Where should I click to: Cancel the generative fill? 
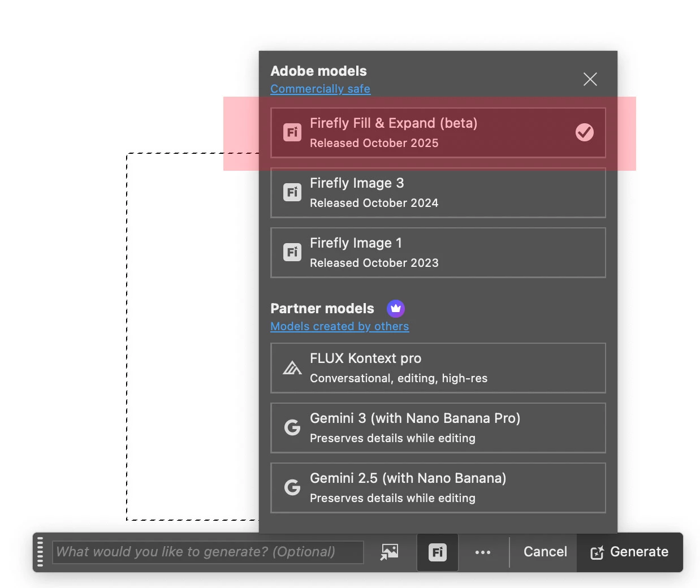(x=545, y=552)
